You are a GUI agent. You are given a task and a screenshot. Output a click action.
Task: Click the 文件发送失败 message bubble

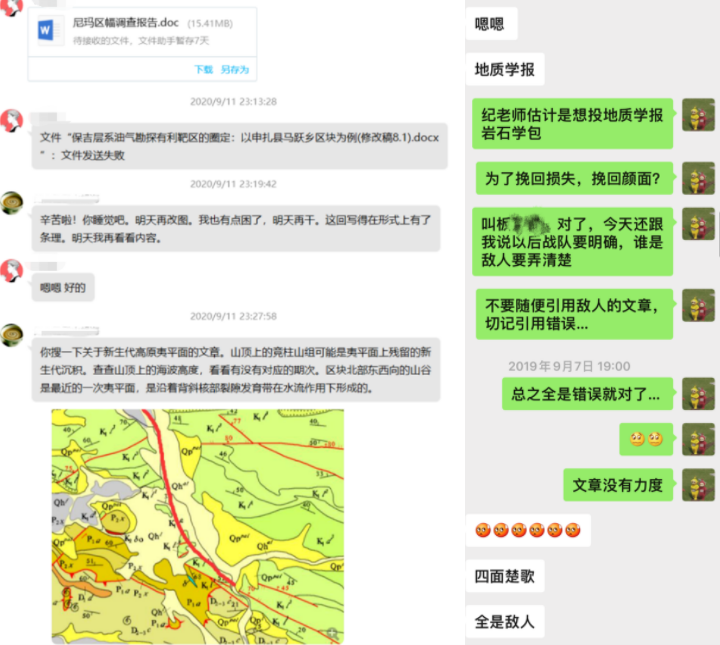(x=240, y=146)
